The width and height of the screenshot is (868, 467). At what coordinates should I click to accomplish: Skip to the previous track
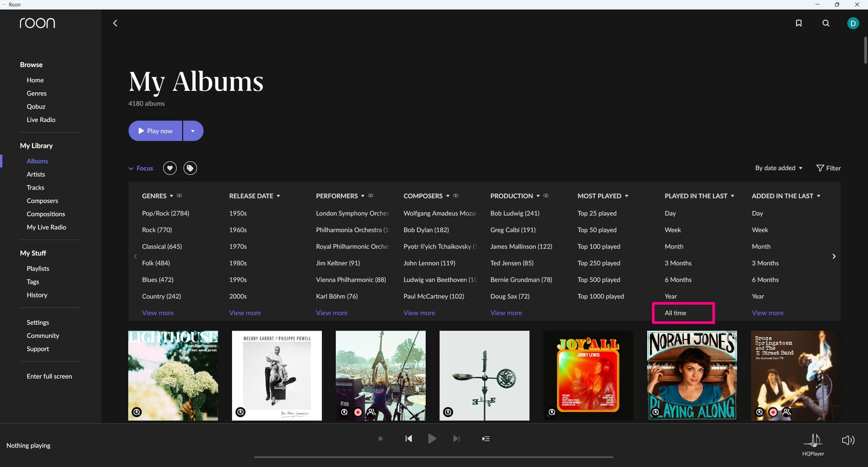click(x=409, y=439)
